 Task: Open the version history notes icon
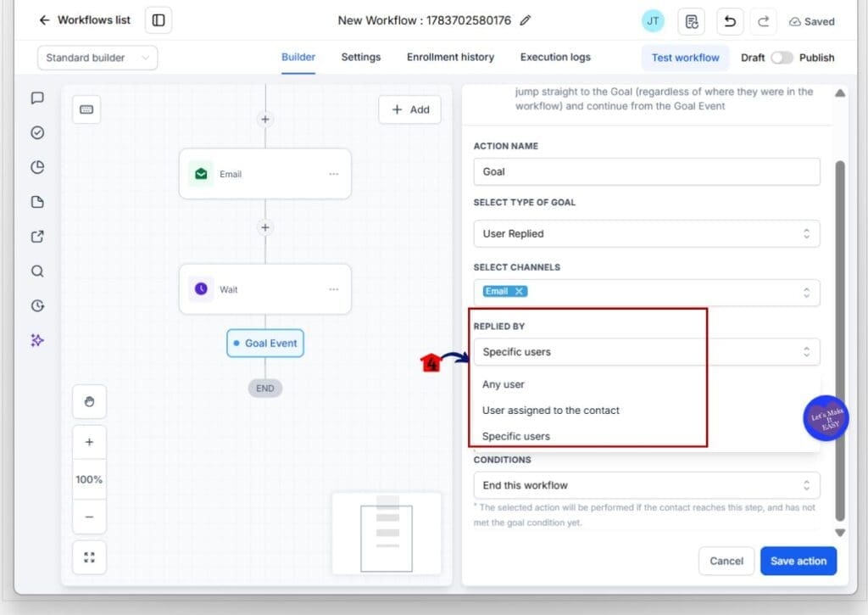(692, 21)
